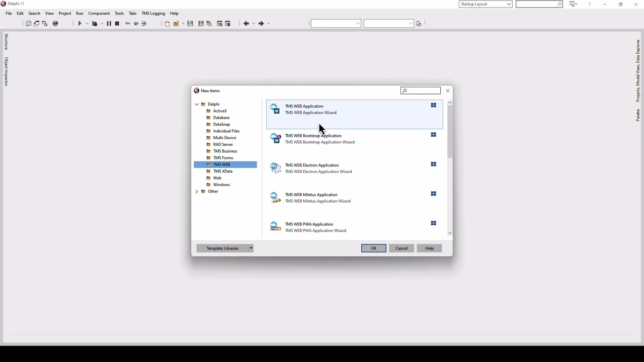Click the desktop layout icon beside IDE search
The height and width of the screenshot is (362, 644).
pyautogui.click(x=573, y=4)
